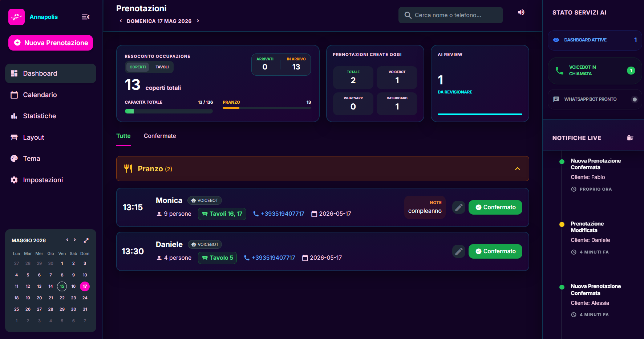
Task: Select day 15 in mini calendar
Action: (x=62, y=286)
